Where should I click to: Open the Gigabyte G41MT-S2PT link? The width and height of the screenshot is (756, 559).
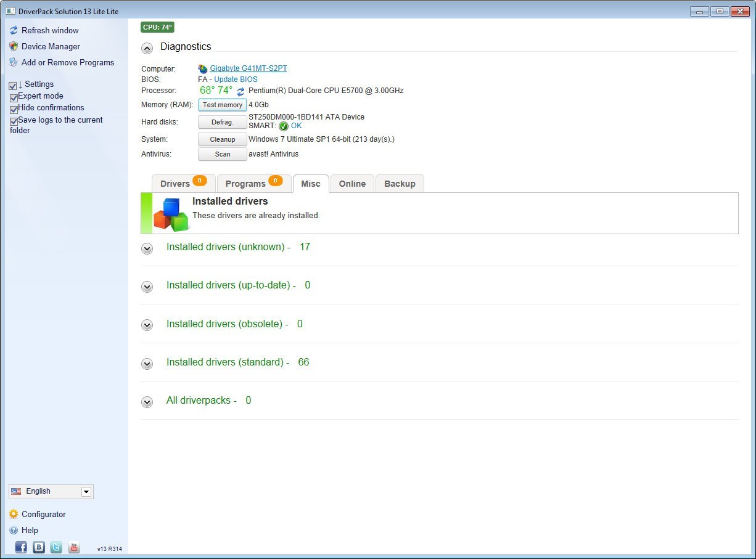(249, 68)
